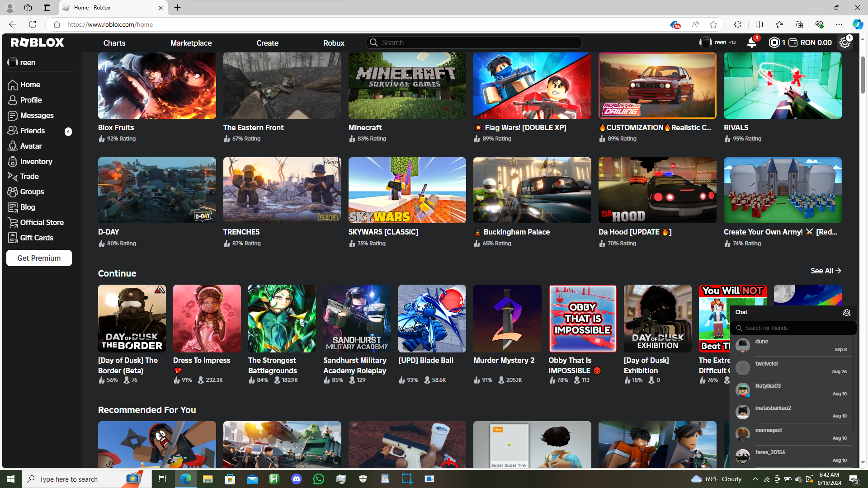Open the Robux balance icon
This screenshot has width=868, height=488.
[774, 42]
